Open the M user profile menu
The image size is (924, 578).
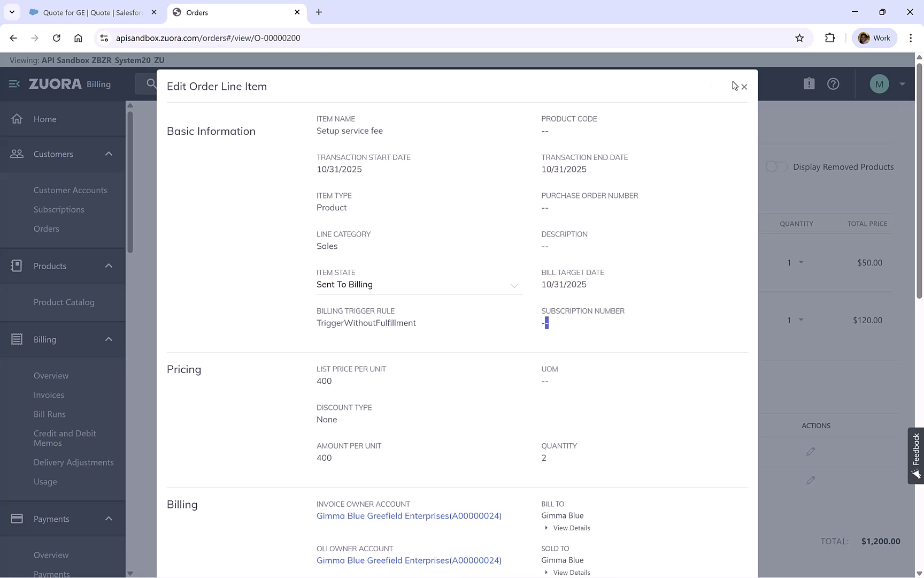coord(880,83)
